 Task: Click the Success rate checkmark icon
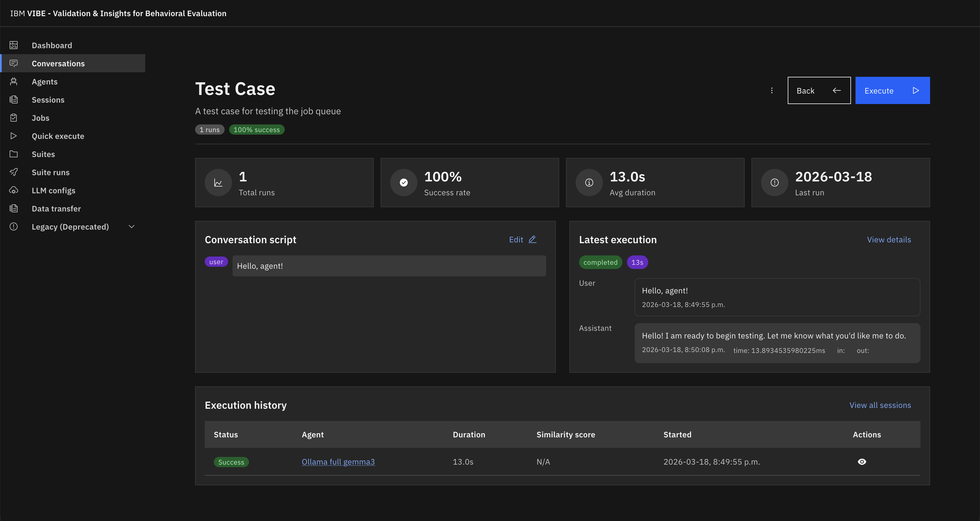click(404, 183)
